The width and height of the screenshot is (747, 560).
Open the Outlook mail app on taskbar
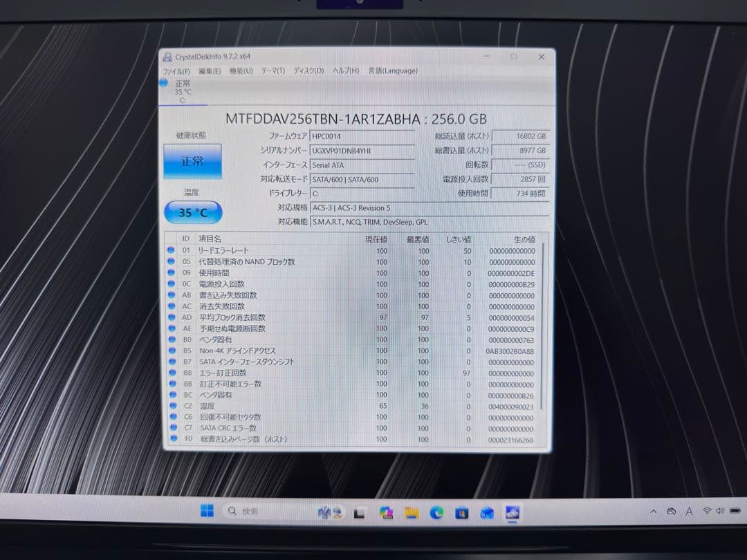(487, 512)
